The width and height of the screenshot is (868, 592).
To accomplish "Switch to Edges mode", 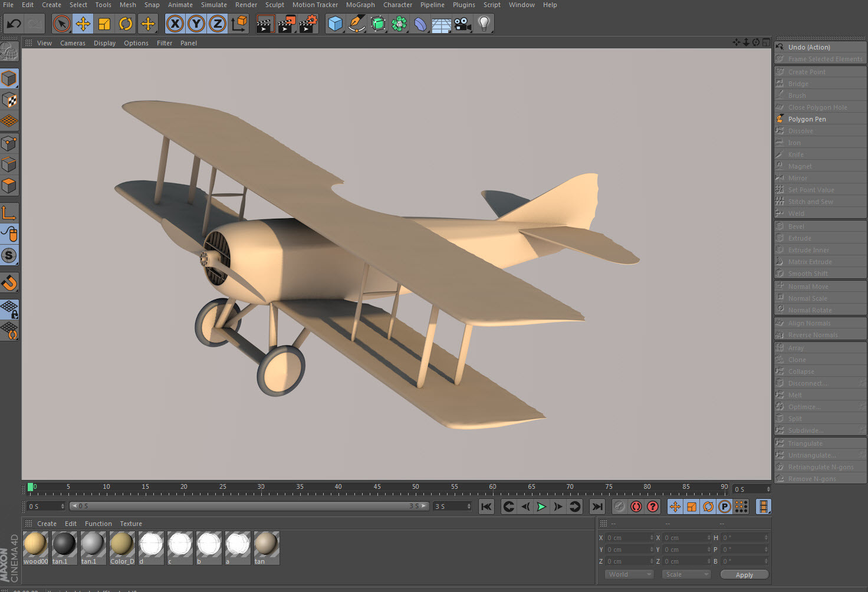I will click(x=9, y=164).
